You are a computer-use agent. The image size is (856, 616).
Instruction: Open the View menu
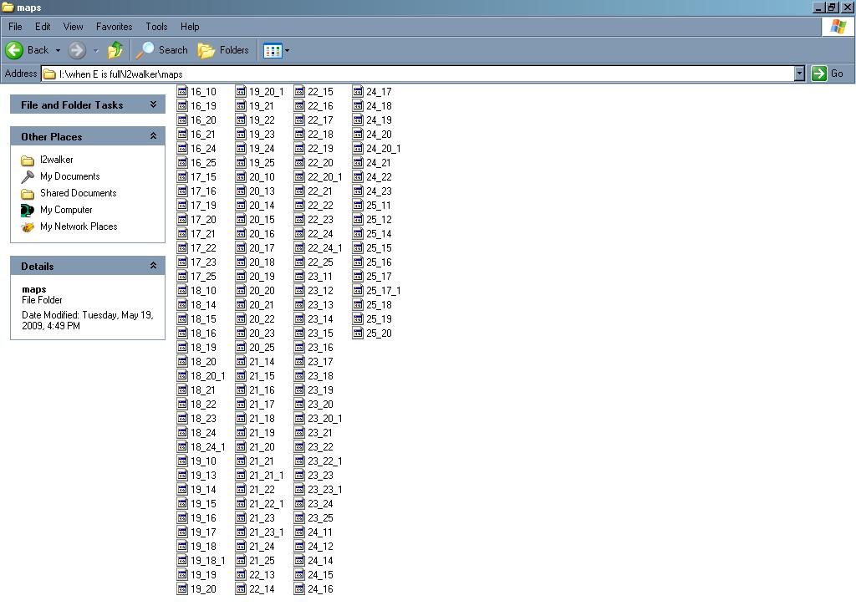pyautogui.click(x=74, y=26)
